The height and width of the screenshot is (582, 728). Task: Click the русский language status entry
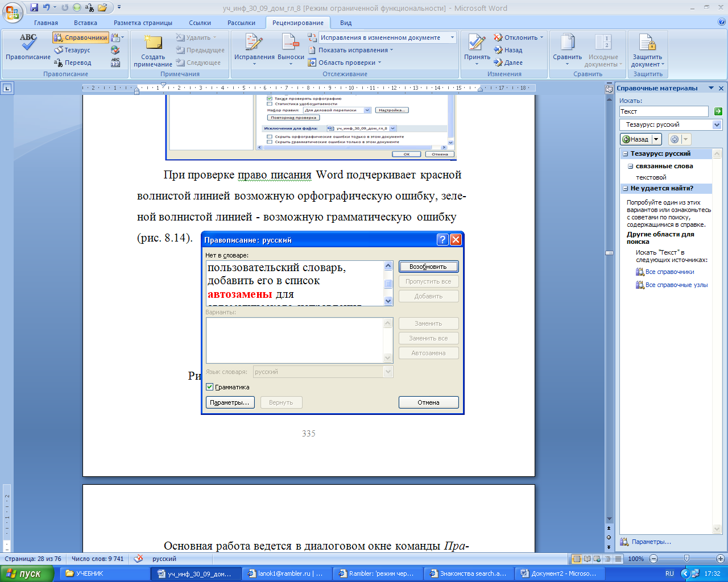pos(164,559)
